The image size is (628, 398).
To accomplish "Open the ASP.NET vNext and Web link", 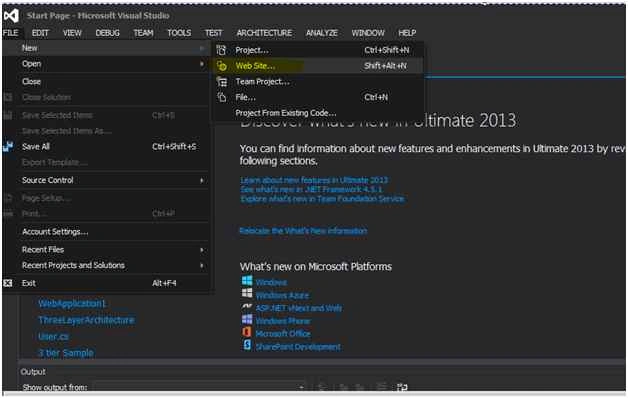I will pos(299,308).
